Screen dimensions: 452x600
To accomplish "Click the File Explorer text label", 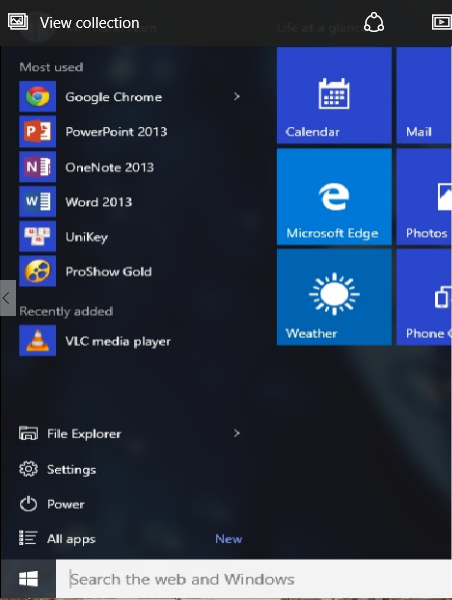I will pyautogui.click(x=84, y=434).
